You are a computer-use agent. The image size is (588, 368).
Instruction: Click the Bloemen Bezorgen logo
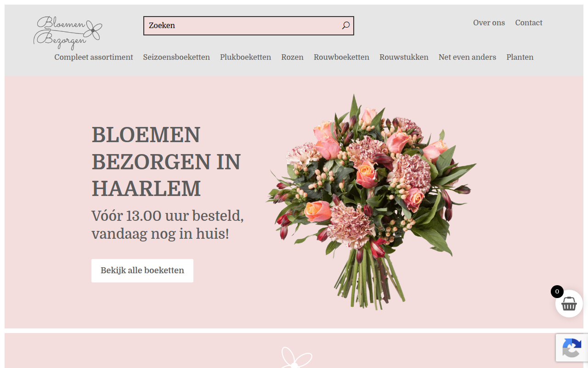(x=68, y=33)
